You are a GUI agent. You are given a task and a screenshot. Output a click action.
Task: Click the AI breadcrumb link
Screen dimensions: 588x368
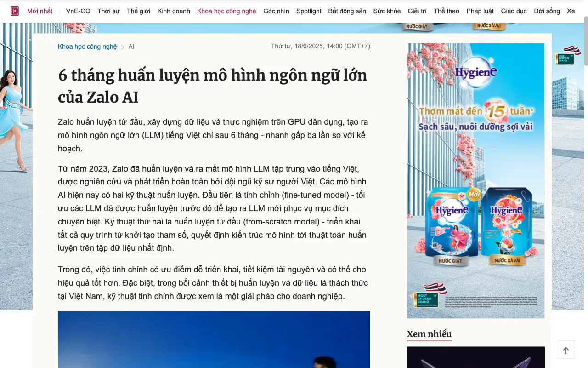pos(131,46)
